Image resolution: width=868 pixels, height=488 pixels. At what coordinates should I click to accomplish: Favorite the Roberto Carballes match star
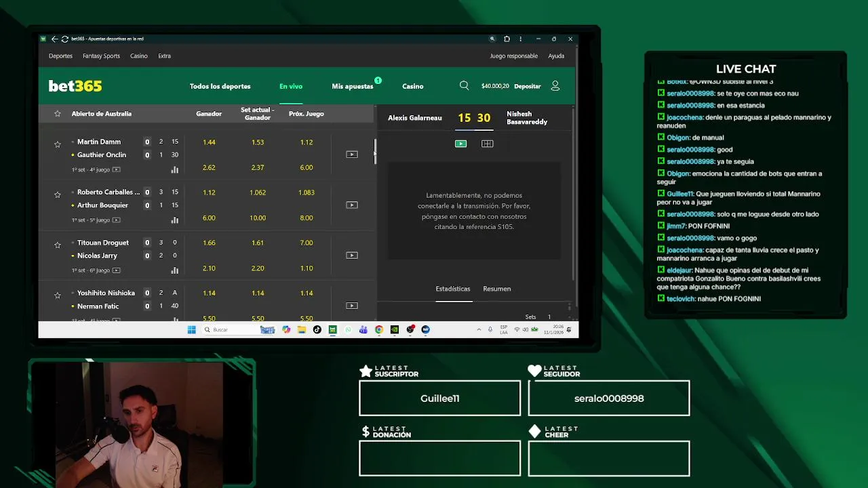click(x=58, y=195)
